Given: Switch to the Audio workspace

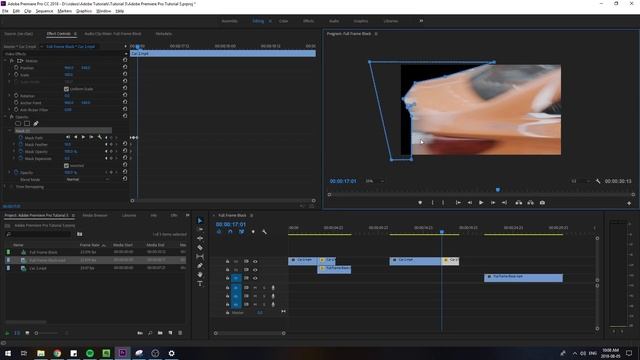Looking at the screenshot, I should (334, 21).
